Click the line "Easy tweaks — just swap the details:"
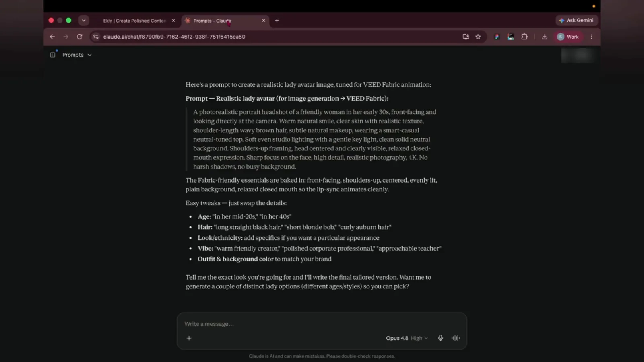The image size is (644, 362). [x=236, y=203]
